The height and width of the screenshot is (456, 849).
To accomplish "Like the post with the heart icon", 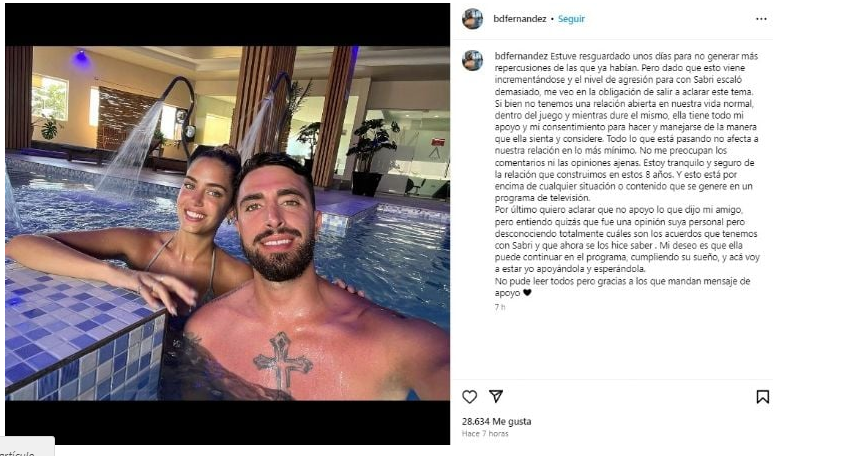I will point(469,397).
